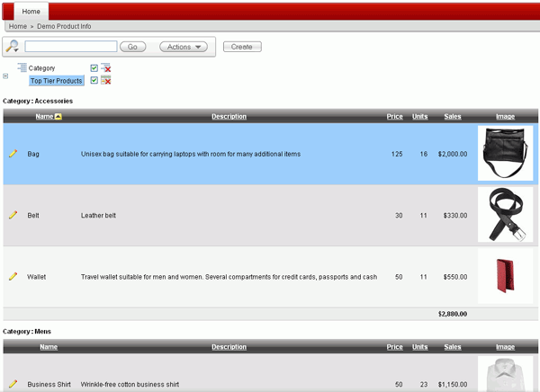
Task: Edit the Business Shirt pencil icon
Action: 13,384
